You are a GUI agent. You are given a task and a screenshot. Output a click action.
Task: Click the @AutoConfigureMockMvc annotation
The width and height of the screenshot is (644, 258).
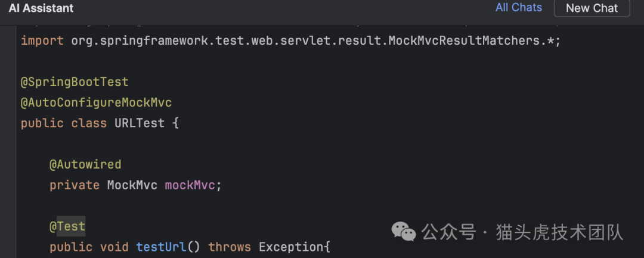(x=96, y=103)
